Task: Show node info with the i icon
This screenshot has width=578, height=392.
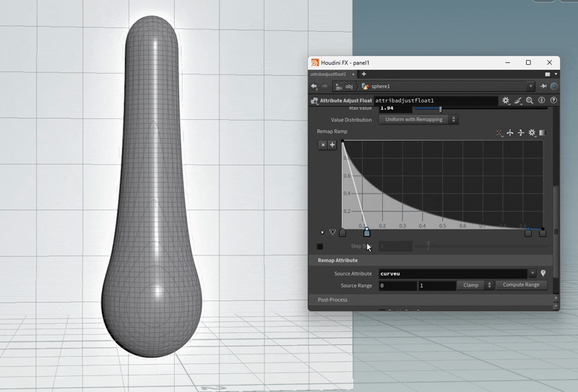Action: [x=541, y=100]
